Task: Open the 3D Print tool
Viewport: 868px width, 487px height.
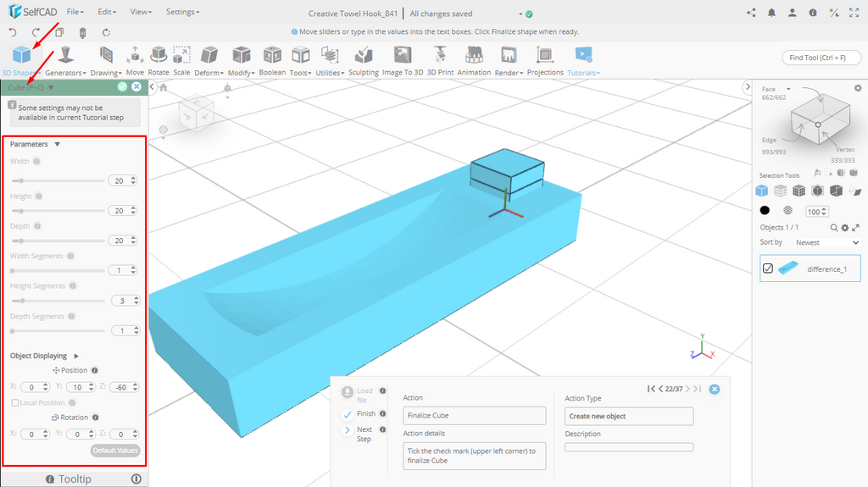Action: [x=440, y=61]
